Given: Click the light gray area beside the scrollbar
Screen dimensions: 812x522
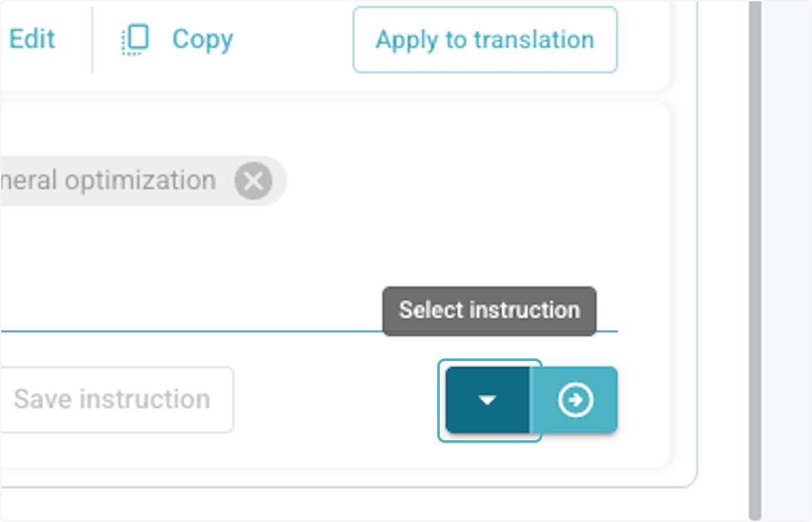Looking at the screenshot, I should click(788, 257).
